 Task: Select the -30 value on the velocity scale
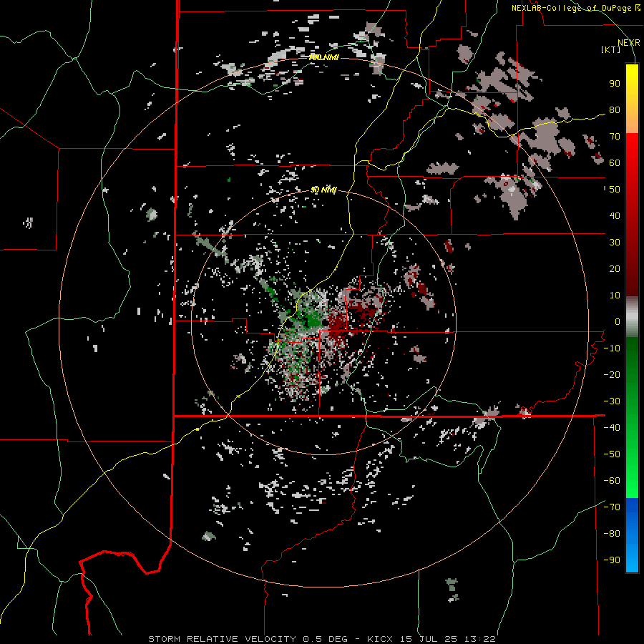coord(612,401)
